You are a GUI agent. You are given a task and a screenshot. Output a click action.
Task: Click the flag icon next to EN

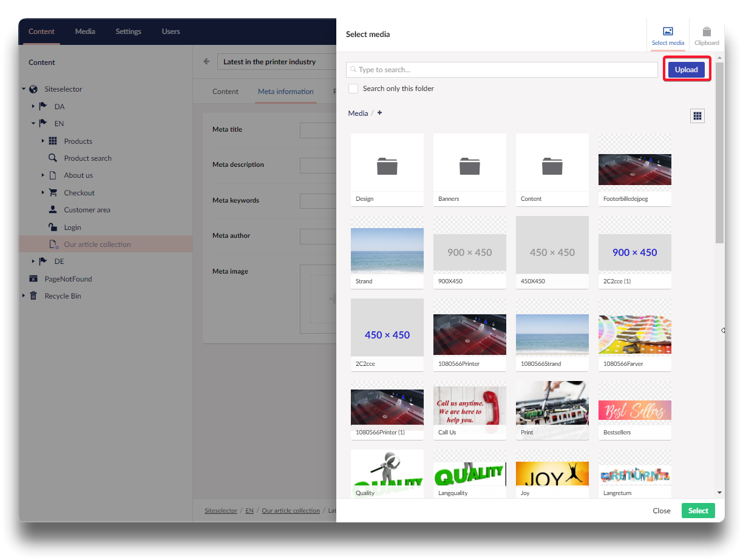pyautogui.click(x=43, y=123)
